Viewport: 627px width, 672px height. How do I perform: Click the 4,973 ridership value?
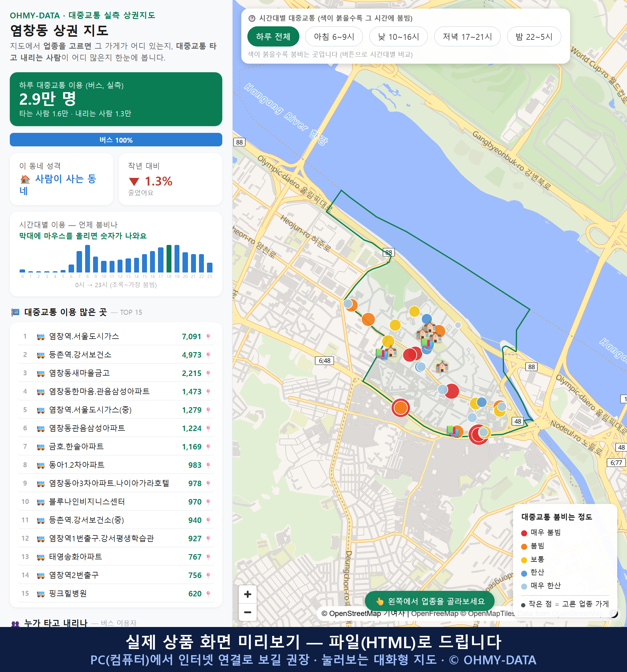[192, 355]
